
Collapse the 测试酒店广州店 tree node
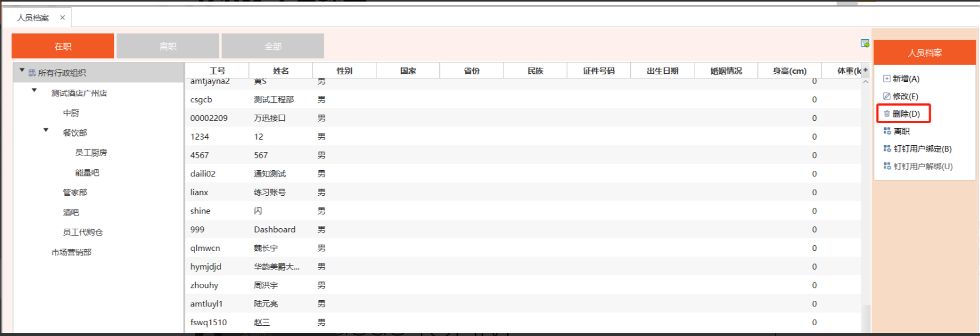34,91
